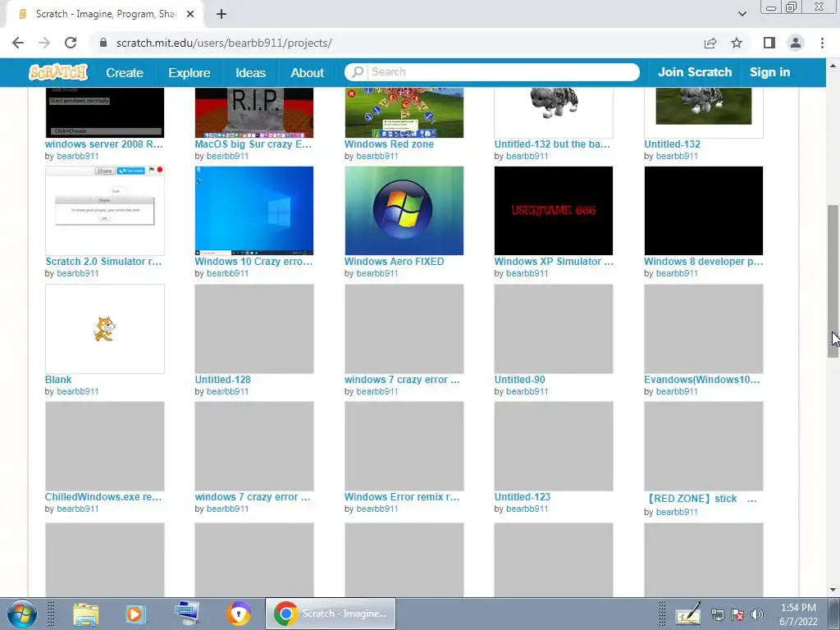This screenshot has width=840, height=630.
Task: Open the Untitled-132 grass background thumbnail
Action: [703, 112]
